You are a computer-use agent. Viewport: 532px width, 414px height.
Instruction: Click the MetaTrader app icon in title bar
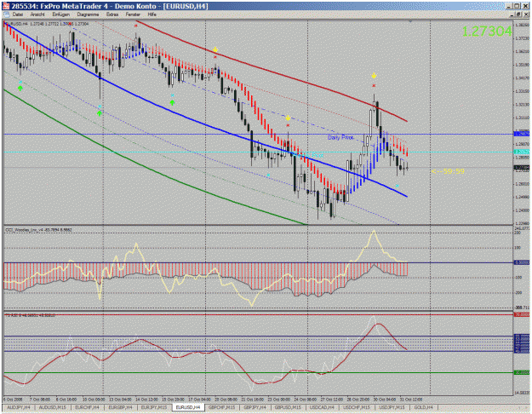6,6
